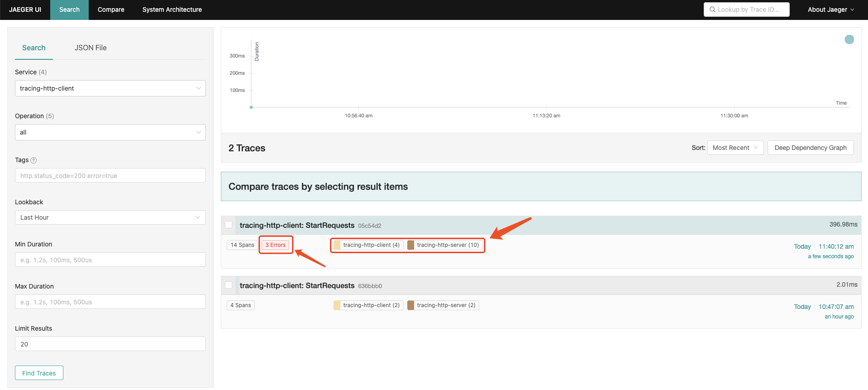Switch to the JSON File tab
Screen dimensions: 868x390
click(x=91, y=48)
